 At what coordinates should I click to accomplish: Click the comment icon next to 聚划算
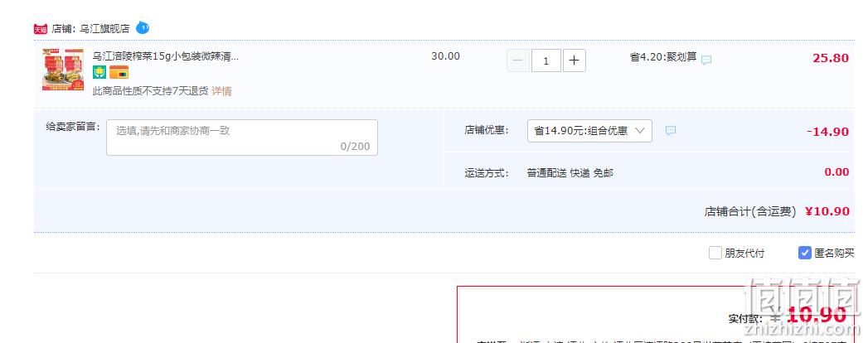(706, 60)
